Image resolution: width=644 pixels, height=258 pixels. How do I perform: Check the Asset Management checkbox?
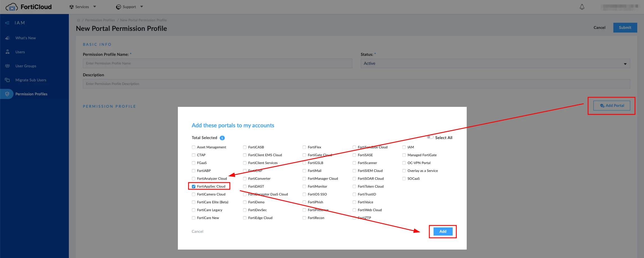pos(194,147)
